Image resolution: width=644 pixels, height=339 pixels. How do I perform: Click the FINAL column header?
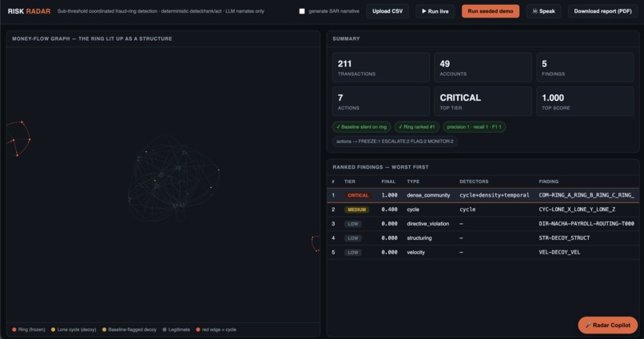[388, 181]
